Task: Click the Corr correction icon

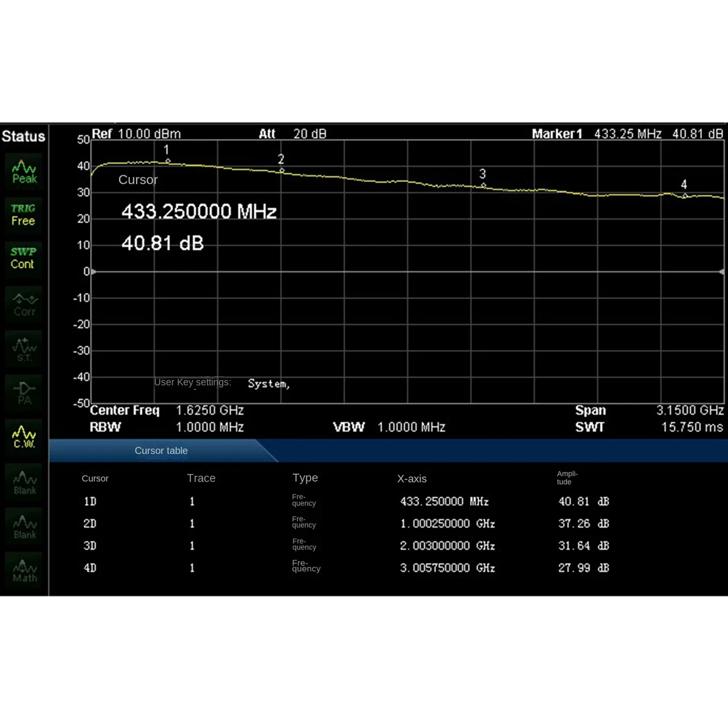Action: point(24,304)
